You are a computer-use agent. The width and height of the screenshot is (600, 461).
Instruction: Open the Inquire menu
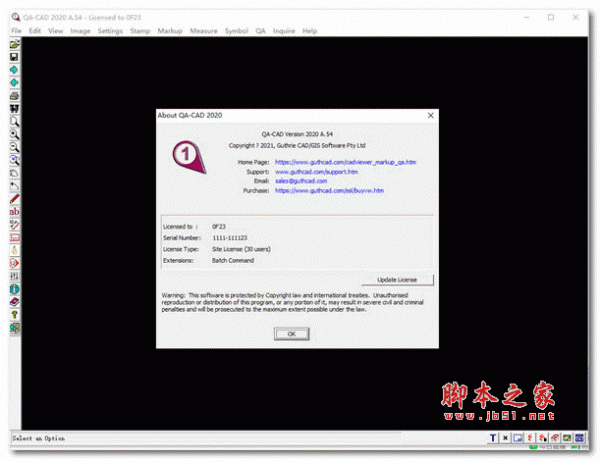pos(284,31)
